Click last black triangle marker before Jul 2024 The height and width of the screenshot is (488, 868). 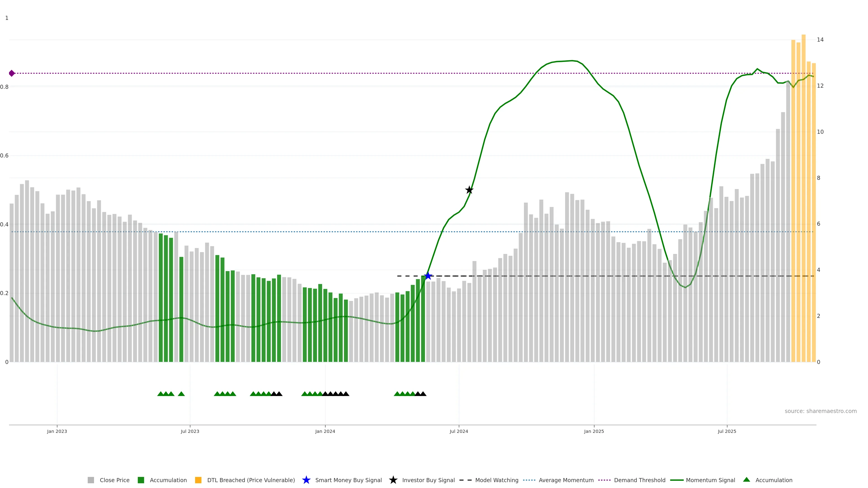pyautogui.click(x=423, y=394)
